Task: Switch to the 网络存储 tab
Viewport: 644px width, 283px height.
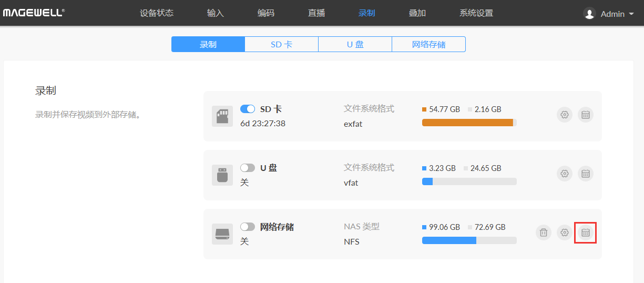Action: 428,44
